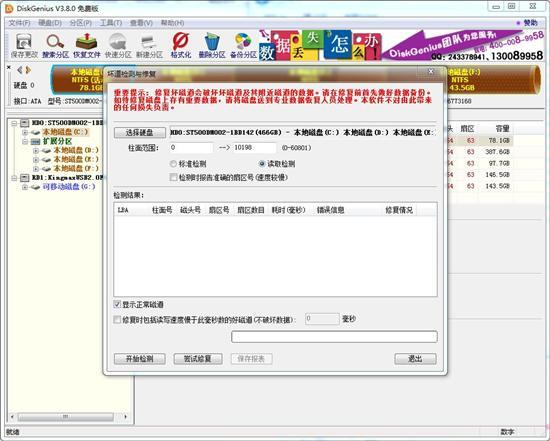Go to previous disk with left arrow

20,70
